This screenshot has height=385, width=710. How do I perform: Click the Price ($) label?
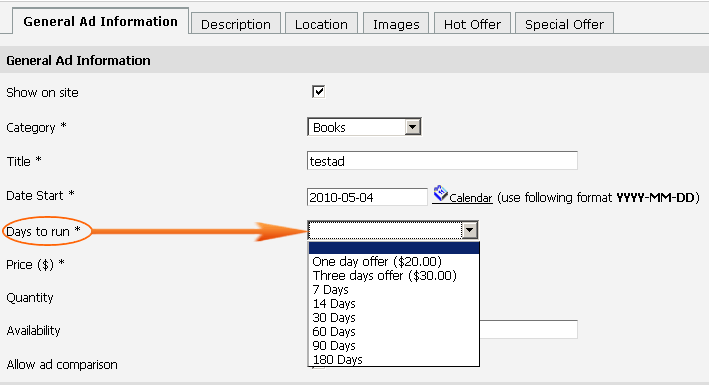[x=35, y=265]
